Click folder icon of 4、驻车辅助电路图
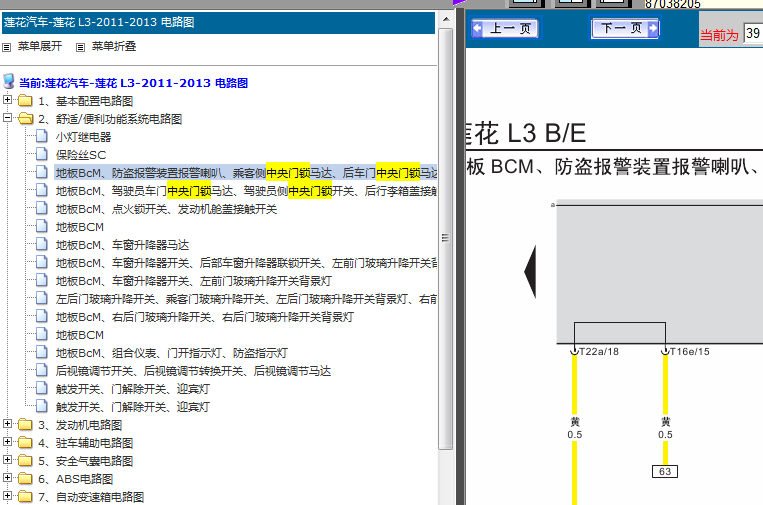Screen dimensions: 763x505 coord(25,443)
